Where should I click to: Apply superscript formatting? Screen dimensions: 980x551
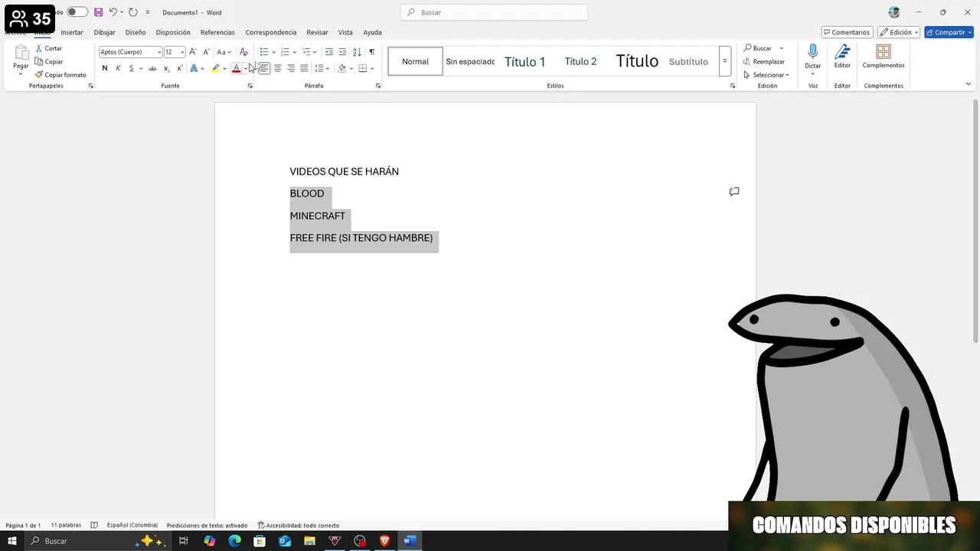tap(179, 68)
